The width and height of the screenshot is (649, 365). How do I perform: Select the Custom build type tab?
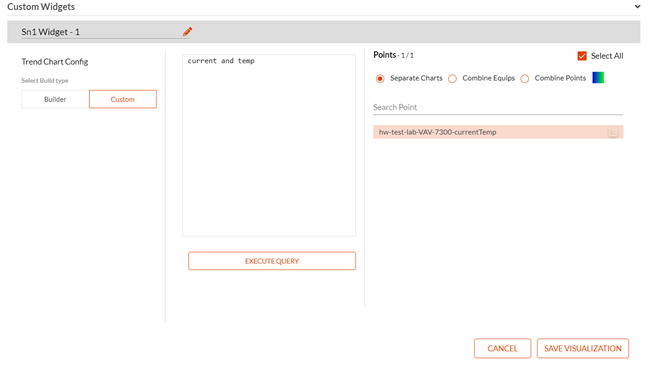(x=123, y=99)
